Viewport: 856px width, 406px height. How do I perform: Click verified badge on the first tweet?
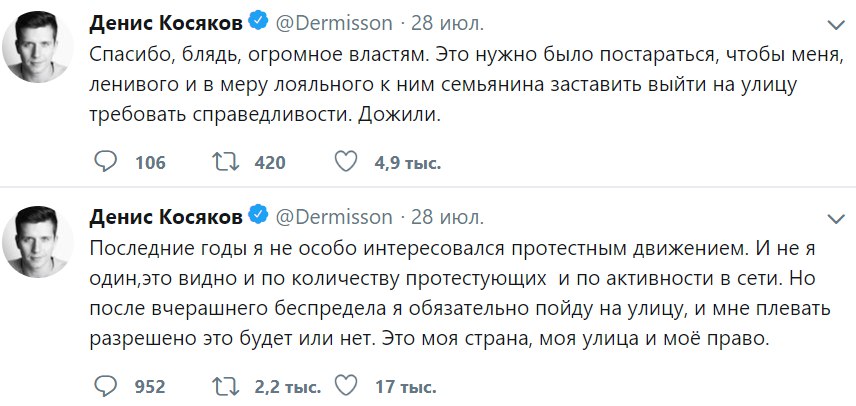click(257, 22)
